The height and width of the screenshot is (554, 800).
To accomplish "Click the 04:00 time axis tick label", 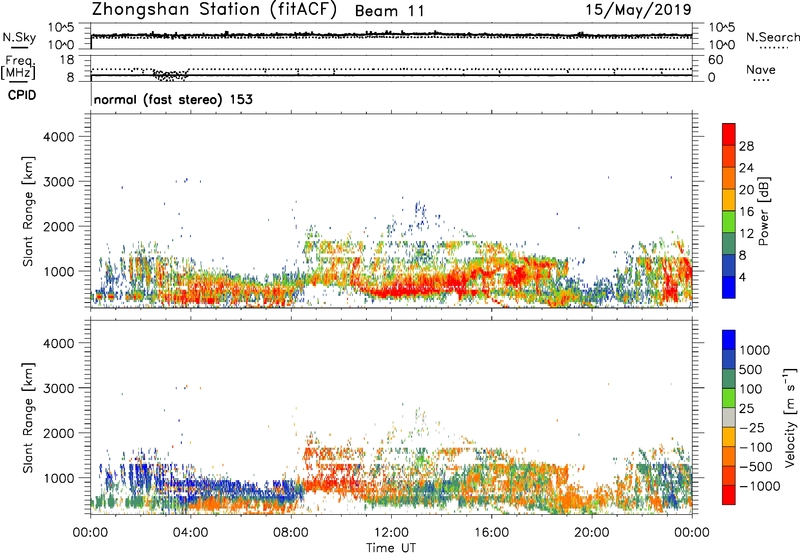I will tap(190, 533).
